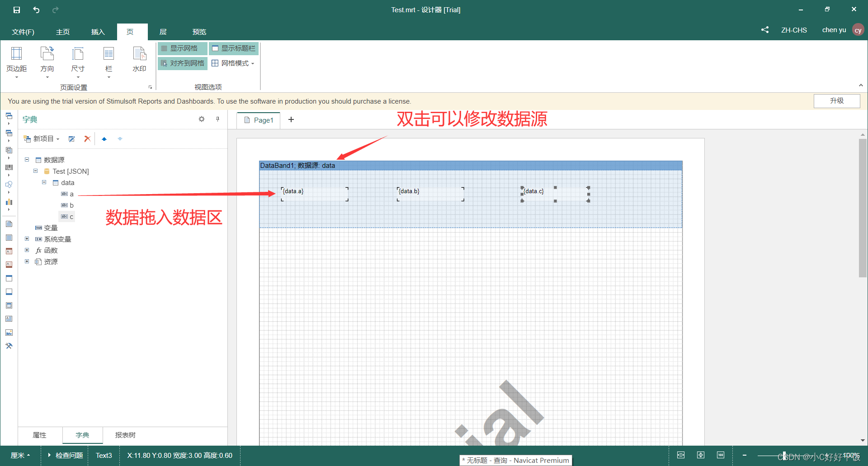
Task: Select the image component in the toolbox
Action: (x=9, y=333)
